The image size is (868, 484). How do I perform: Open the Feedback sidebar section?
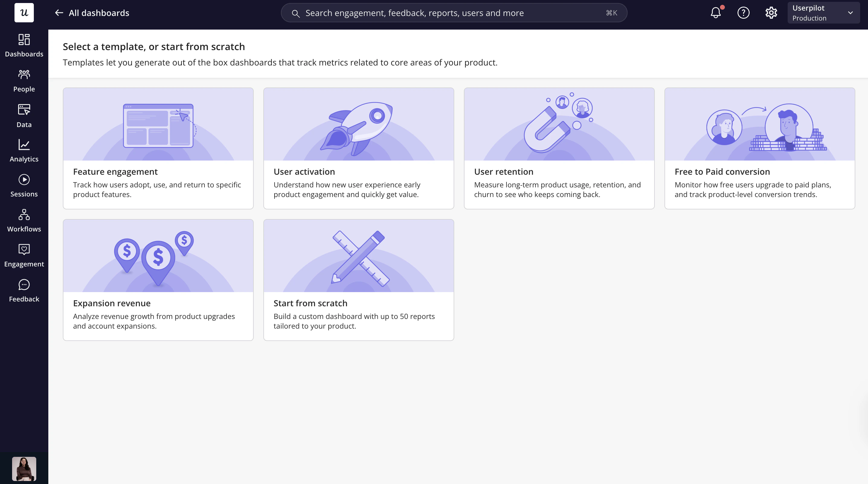[x=24, y=291]
